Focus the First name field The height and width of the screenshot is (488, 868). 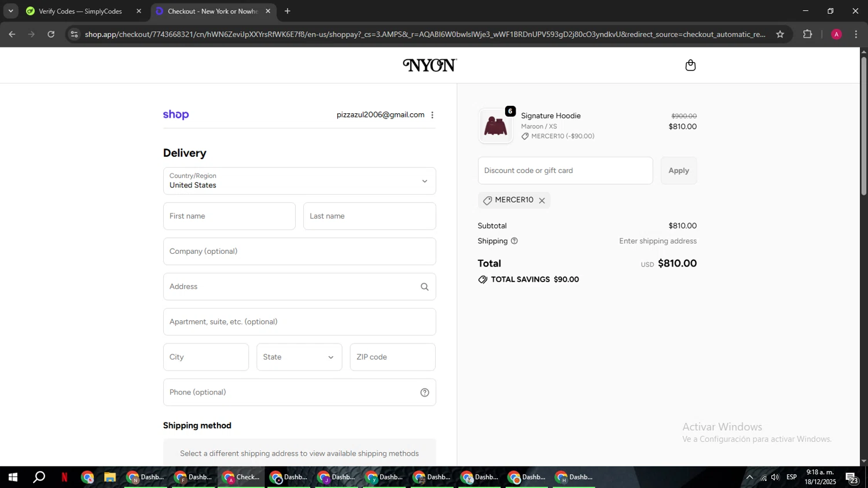pos(229,216)
